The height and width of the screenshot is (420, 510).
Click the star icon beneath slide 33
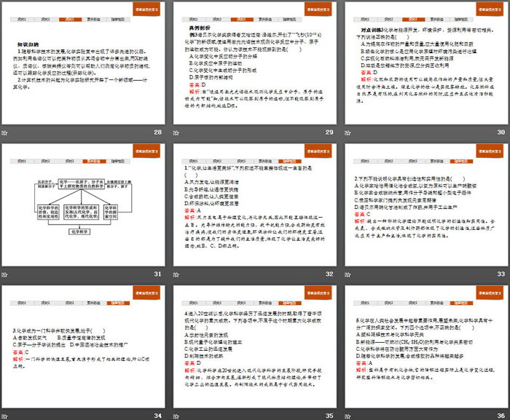[x=347, y=274]
